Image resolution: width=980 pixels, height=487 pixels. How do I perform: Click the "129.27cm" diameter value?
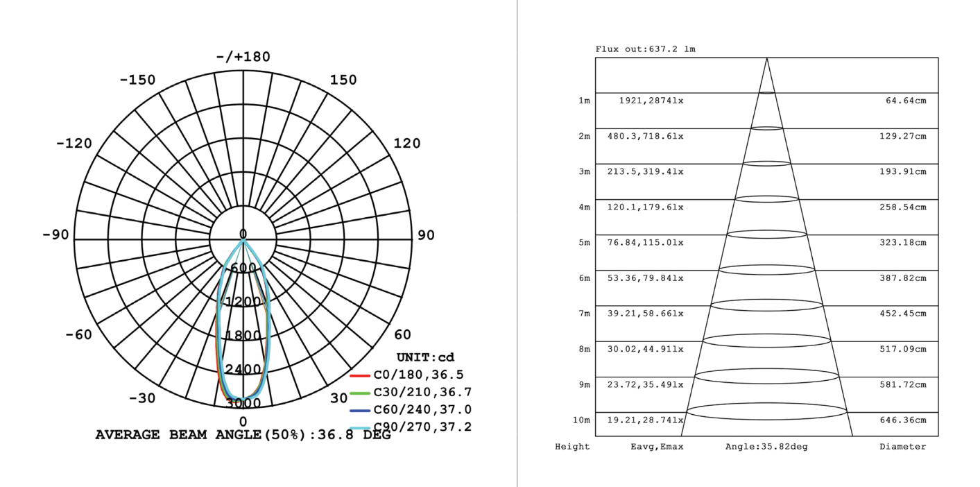[903, 136]
